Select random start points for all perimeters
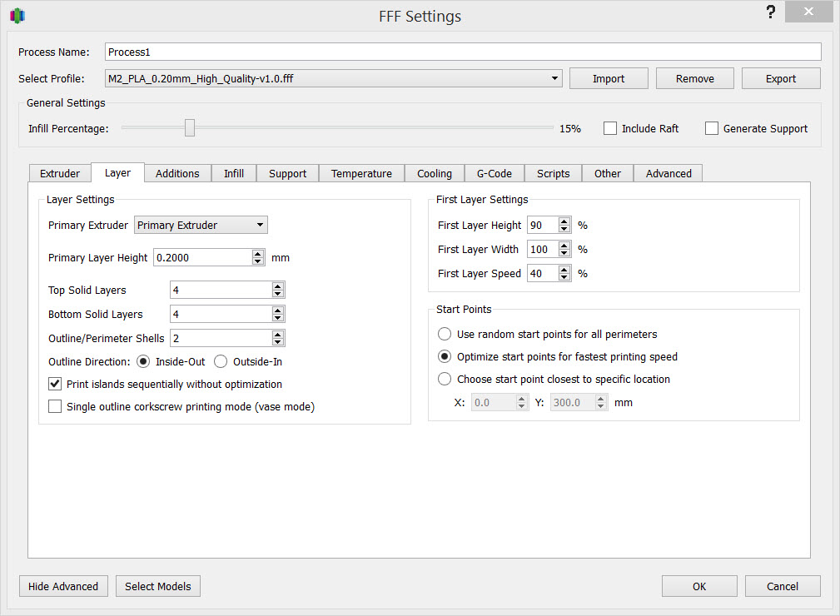Image resolution: width=840 pixels, height=616 pixels. pyautogui.click(x=445, y=334)
